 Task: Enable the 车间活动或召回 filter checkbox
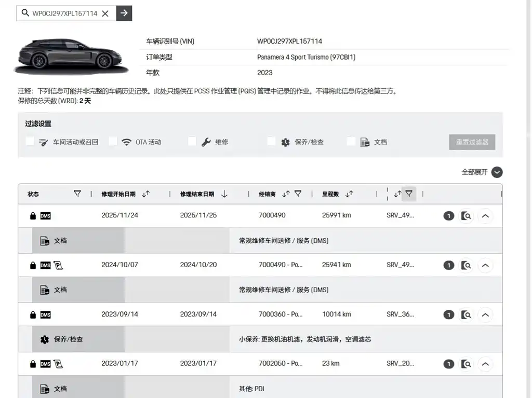click(x=30, y=141)
